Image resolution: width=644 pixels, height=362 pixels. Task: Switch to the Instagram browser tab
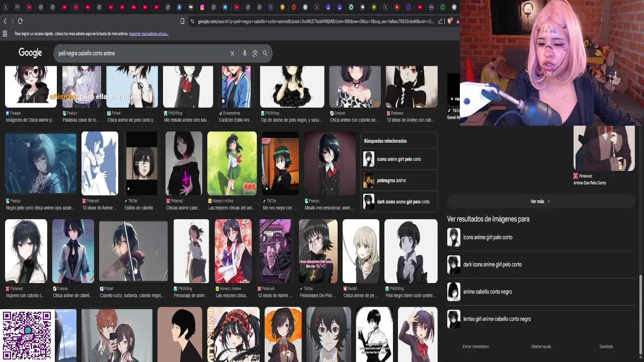click(202, 7)
